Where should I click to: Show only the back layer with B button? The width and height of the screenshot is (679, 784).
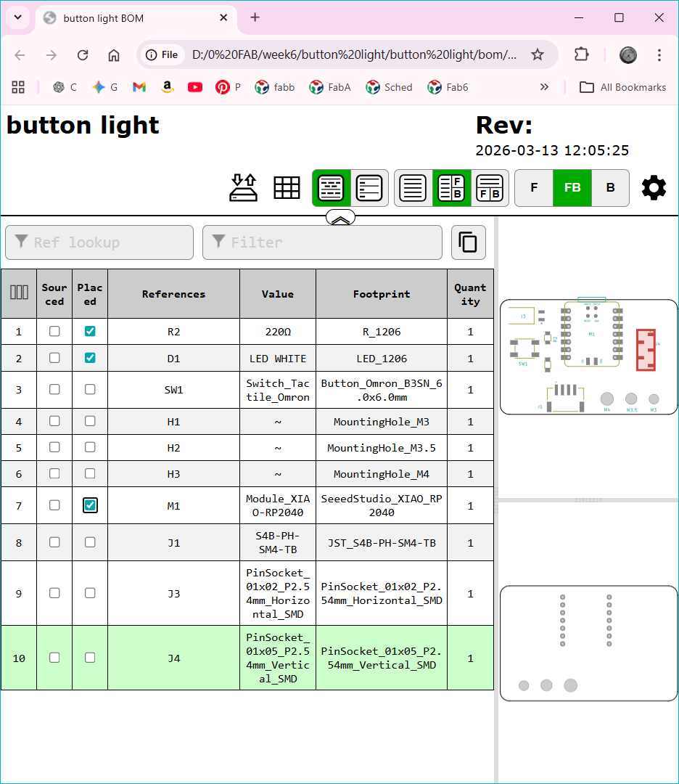(x=612, y=187)
